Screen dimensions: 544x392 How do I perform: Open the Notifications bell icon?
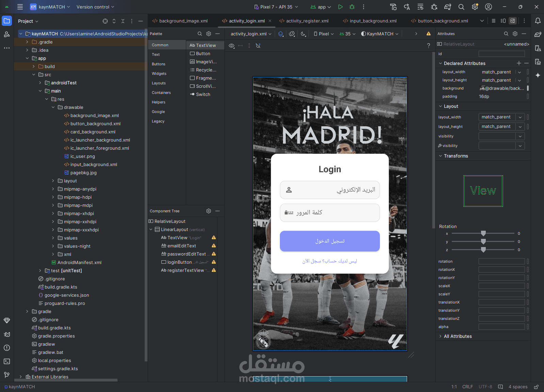[x=538, y=21]
